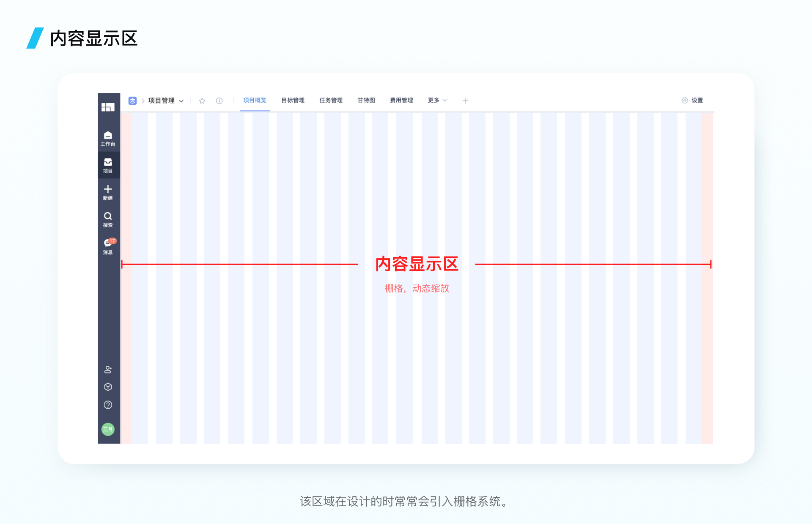This screenshot has width=812, height=524.
Task: Click the invite member person icon
Action: pos(108,370)
